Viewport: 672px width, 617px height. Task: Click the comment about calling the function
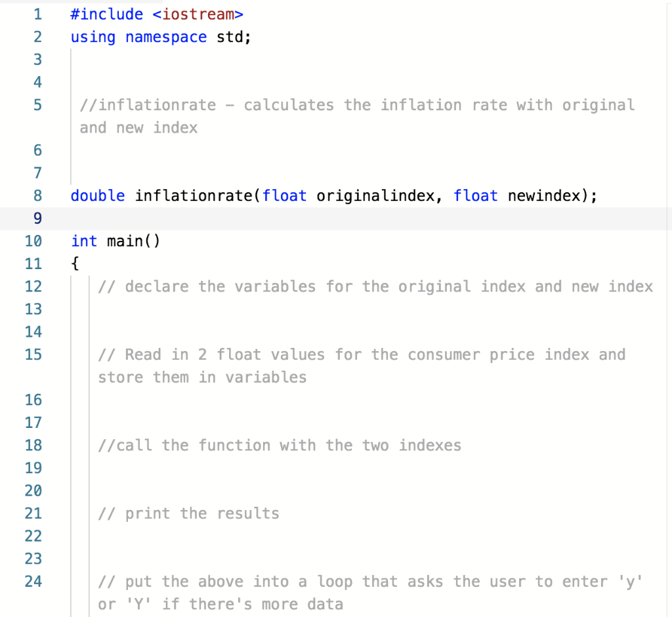click(279, 445)
